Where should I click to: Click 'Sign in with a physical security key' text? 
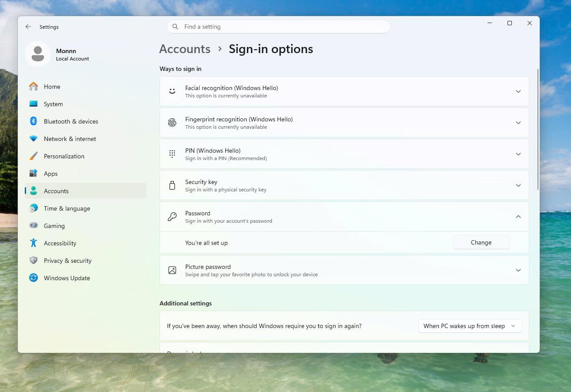click(226, 190)
